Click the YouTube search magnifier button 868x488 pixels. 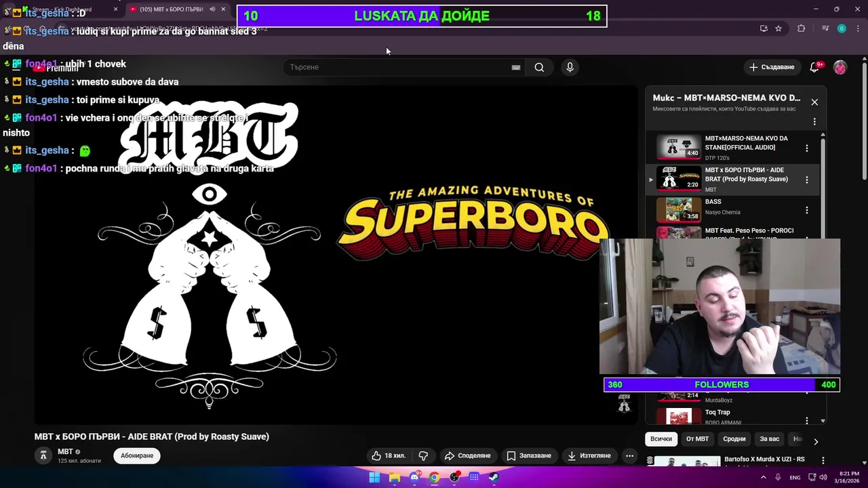(x=539, y=67)
